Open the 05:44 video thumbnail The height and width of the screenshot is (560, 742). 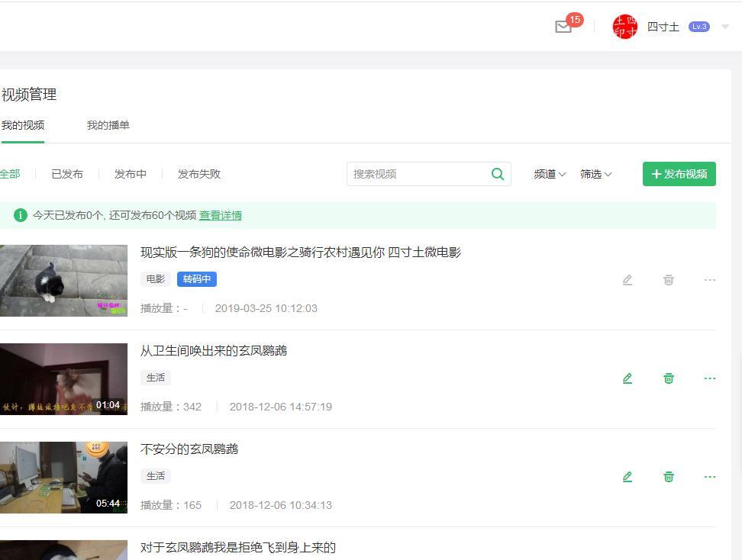pyautogui.click(x=63, y=478)
